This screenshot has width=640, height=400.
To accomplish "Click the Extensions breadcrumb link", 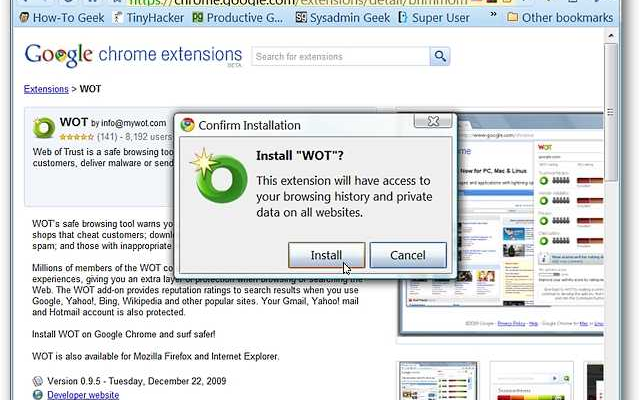I will point(46,89).
